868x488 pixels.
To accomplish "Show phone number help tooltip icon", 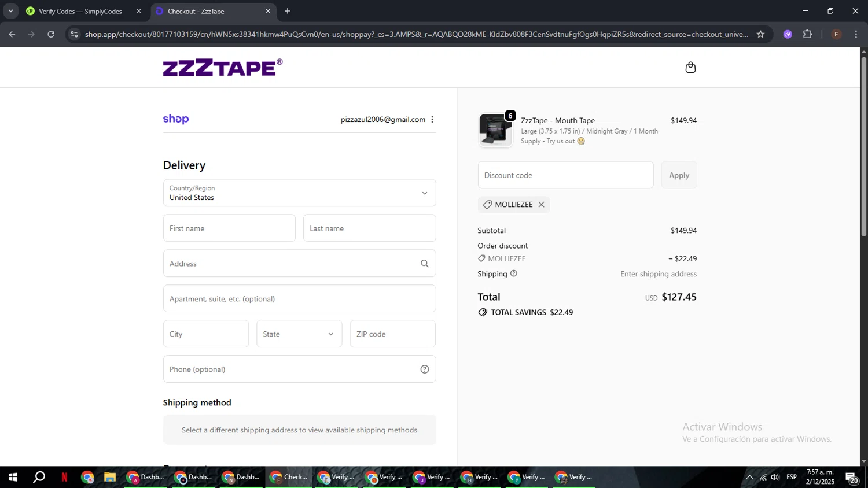I will pos(424,369).
